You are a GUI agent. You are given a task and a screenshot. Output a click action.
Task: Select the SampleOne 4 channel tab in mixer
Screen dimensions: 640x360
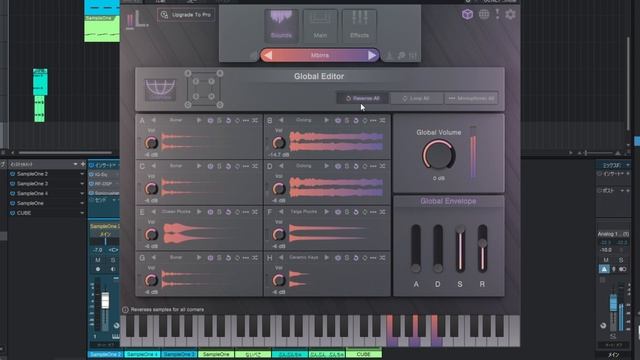[142, 354]
